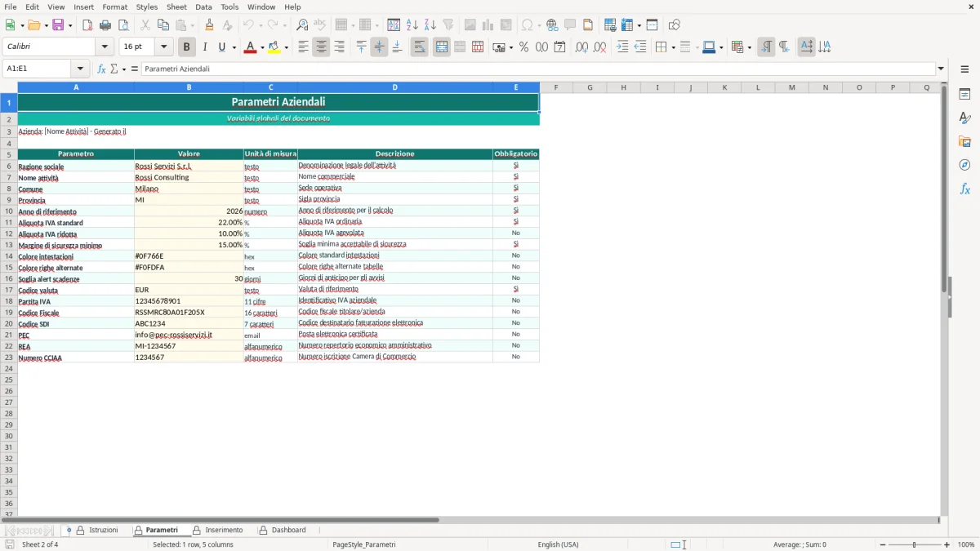This screenshot has width=980, height=551.
Task: Click the Print icon
Action: 105,25
